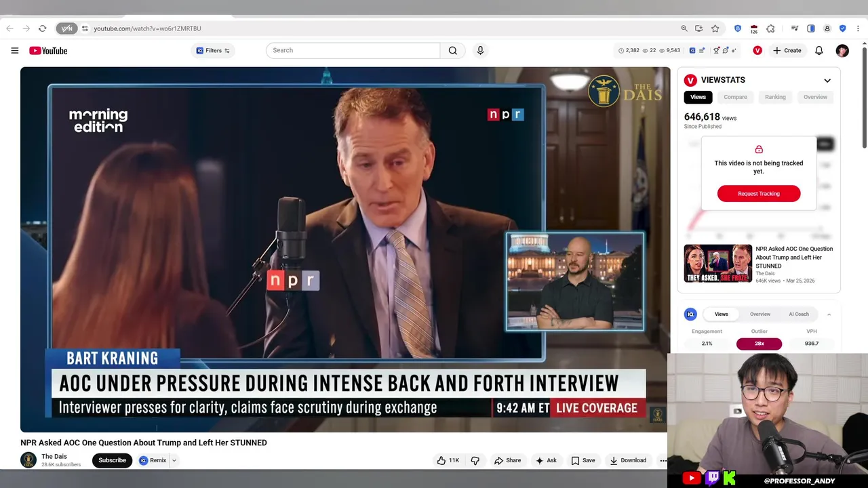The width and height of the screenshot is (868, 488).
Task: Select the AI Coach tab
Action: [799, 314]
